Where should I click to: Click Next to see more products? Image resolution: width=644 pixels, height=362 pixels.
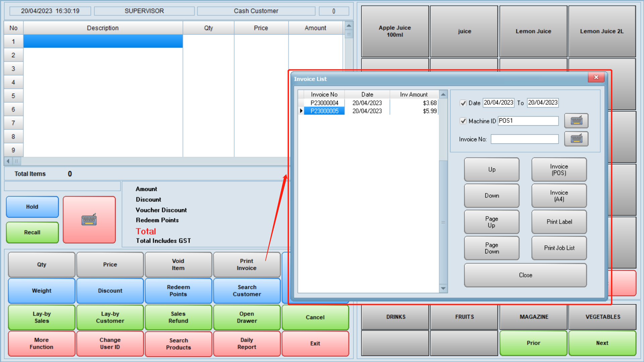[x=602, y=343]
